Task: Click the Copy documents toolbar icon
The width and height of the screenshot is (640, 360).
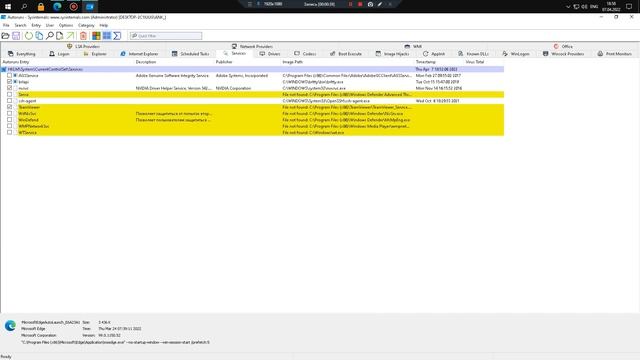Action: click(39, 36)
